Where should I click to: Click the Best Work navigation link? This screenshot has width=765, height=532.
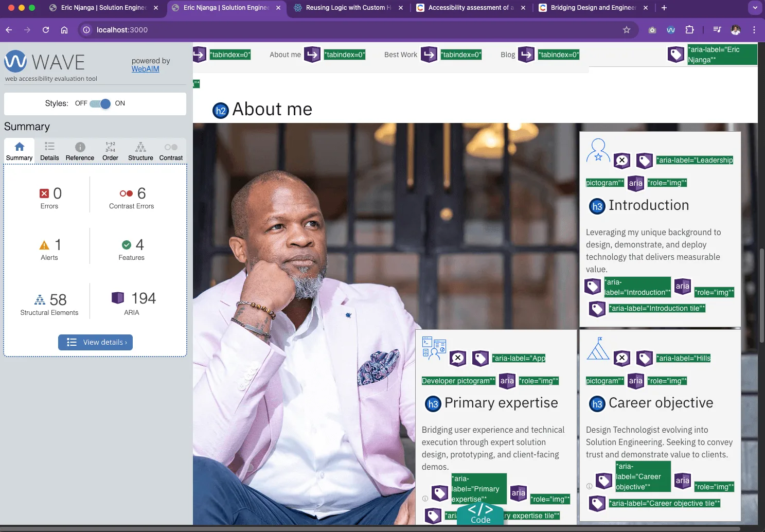[x=401, y=55]
